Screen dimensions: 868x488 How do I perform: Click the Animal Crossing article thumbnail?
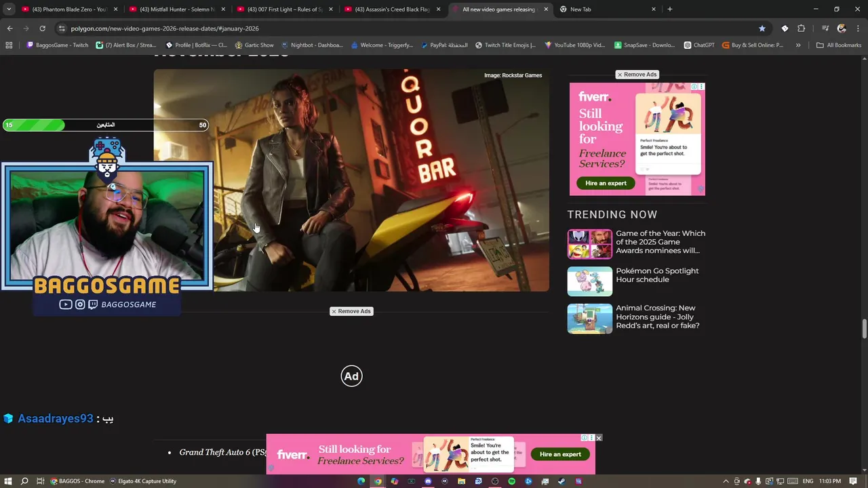pos(589,319)
